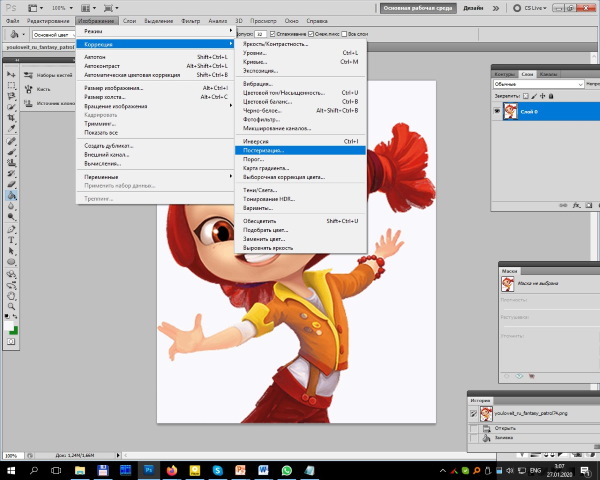
Task: Choose Постеризация in Коррекция submenu
Action: pyautogui.click(x=300, y=150)
